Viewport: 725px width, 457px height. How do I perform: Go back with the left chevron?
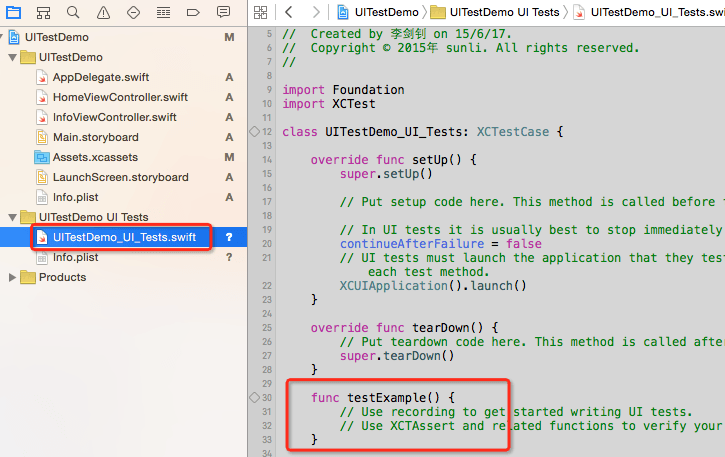tap(289, 12)
